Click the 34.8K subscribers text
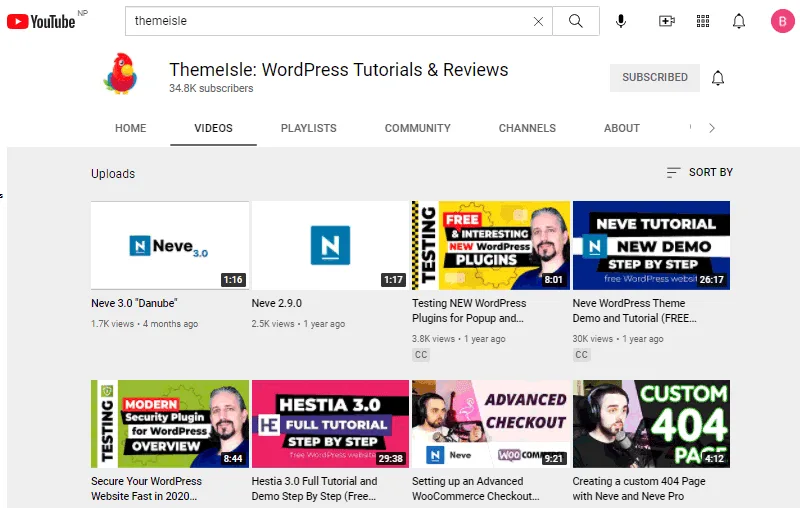 pyautogui.click(x=211, y=88)
